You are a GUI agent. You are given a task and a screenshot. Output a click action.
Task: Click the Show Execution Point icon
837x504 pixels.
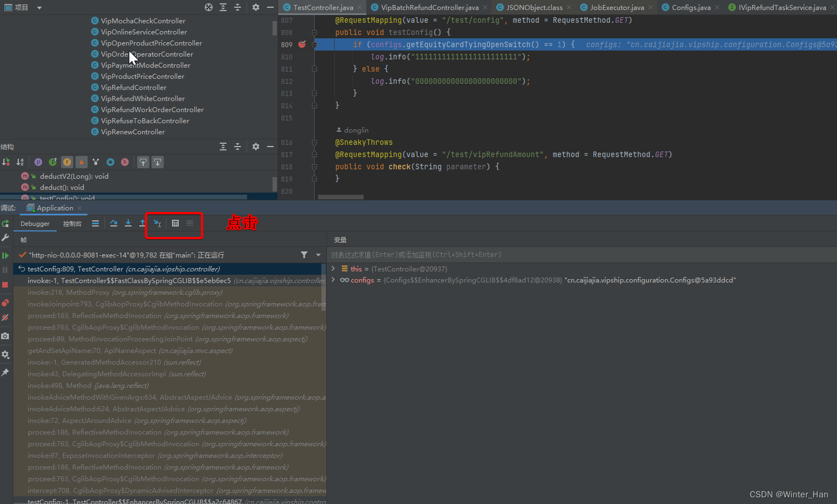pyautogui.click(x=95, y=223)
